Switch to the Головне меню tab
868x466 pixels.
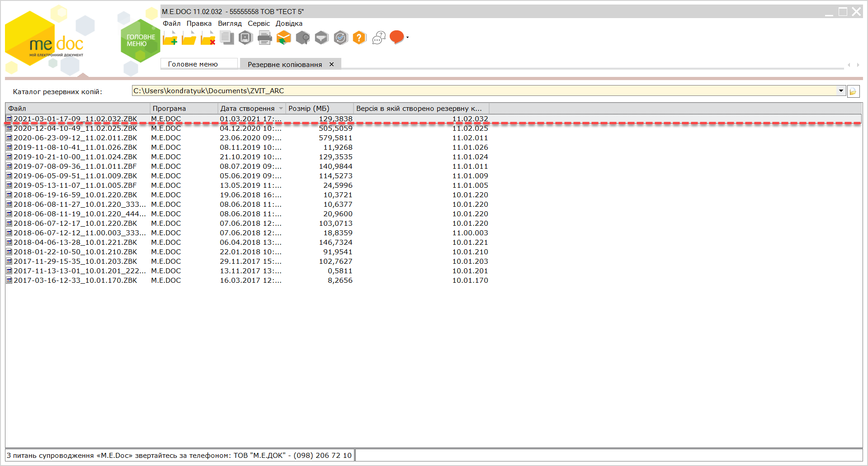point(199,64)
